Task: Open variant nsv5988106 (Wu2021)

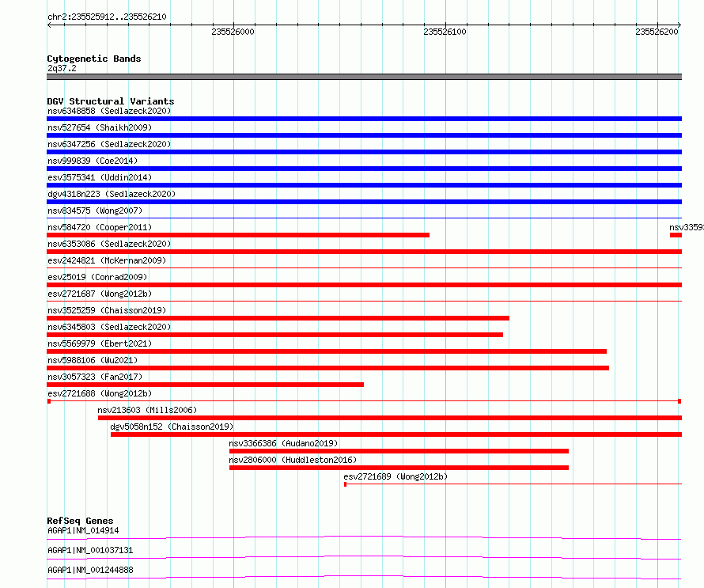Action: tap(93, 360)
